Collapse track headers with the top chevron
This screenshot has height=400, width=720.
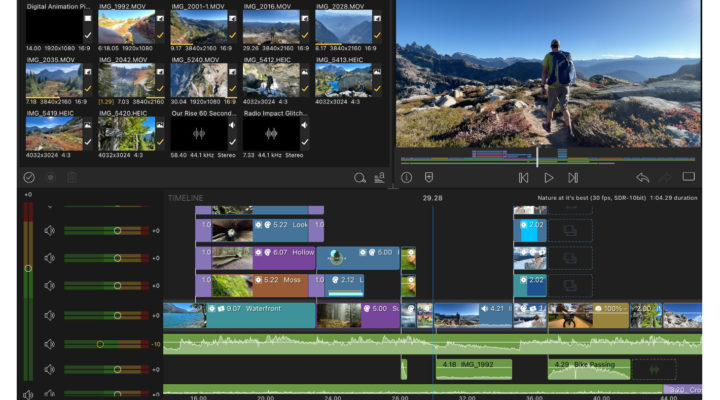pos(50,207)
